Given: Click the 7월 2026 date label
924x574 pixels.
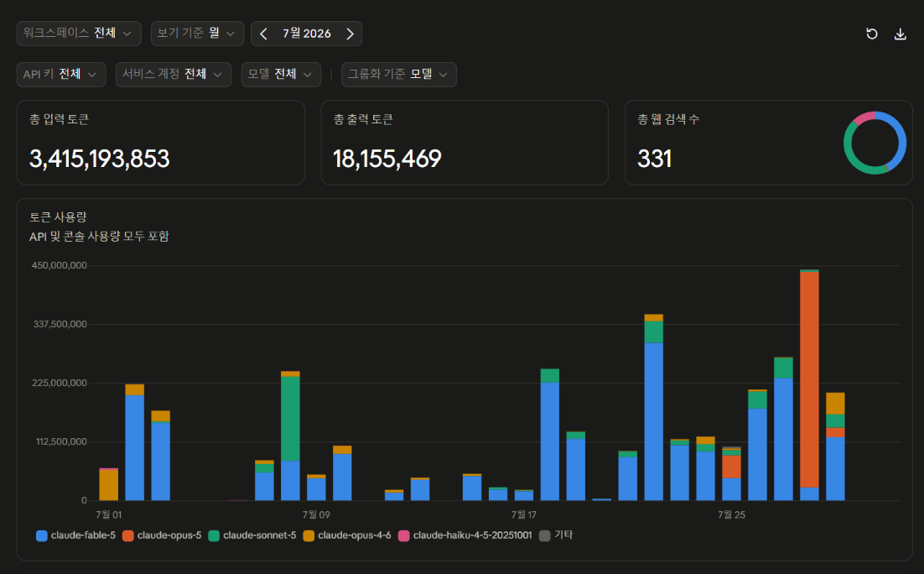Looking at the screenshot, I should 306,34.
